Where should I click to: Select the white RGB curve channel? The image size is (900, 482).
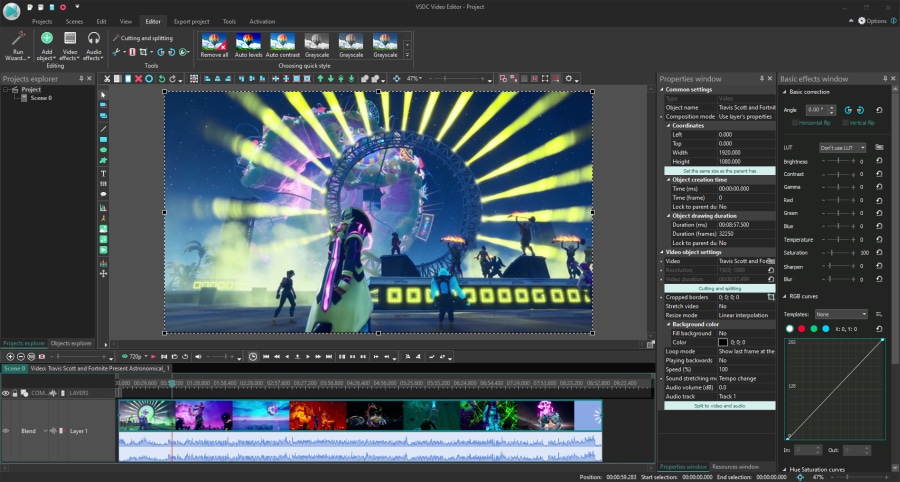[x=790, y=329]
